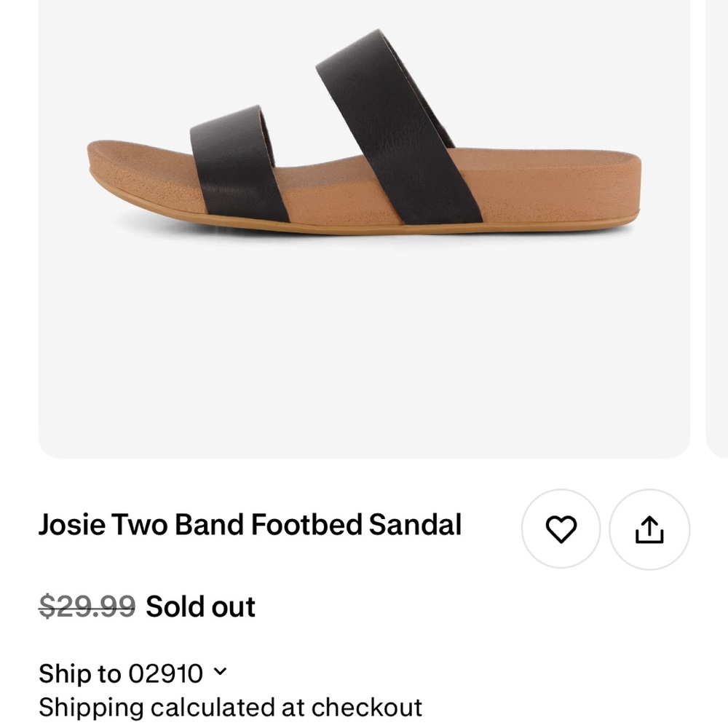
Task: Select the Shipping calculated at checkout text
Action: [x=230, y=707]
